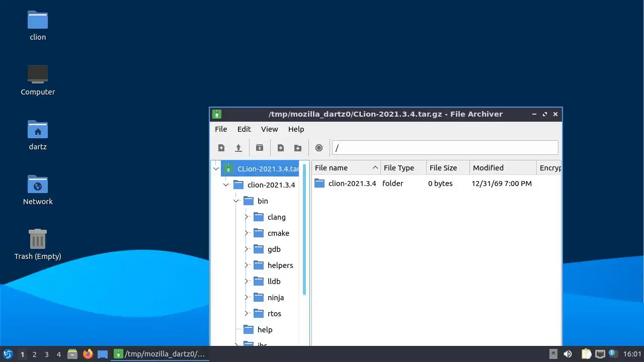Sort by File Type column header
The image size is (644, 362).
pyautogui.click(x=404, y=168)
